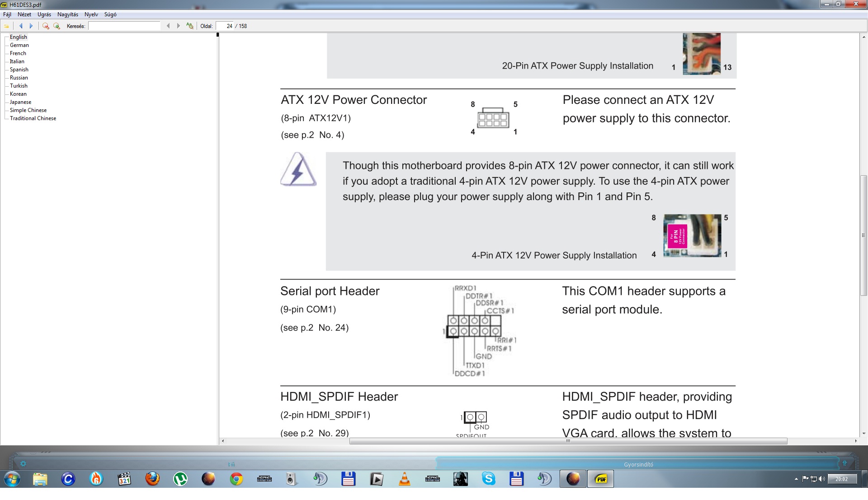
Task: Select the Japanese bookmark entry
Action: [20, 102]
